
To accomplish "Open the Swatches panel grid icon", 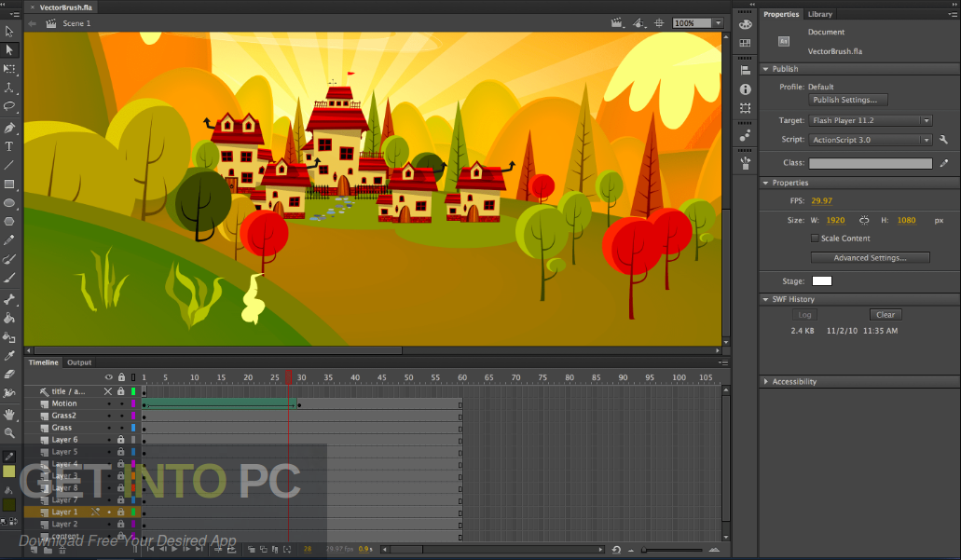I will 746,43.
